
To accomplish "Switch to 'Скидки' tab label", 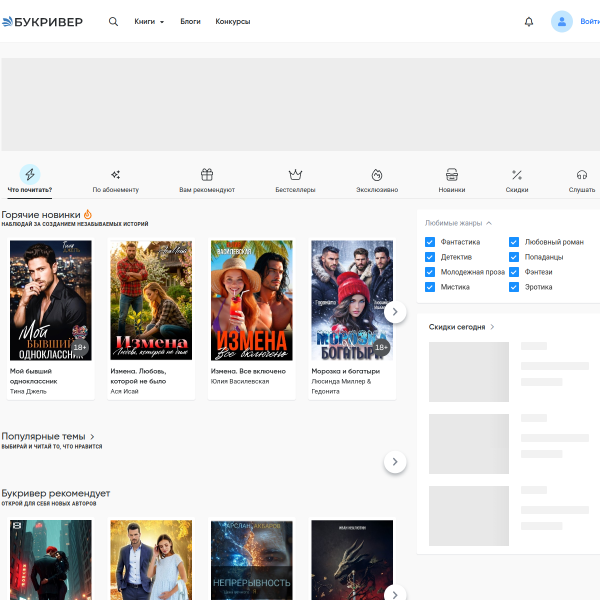I will [x=517, y=189].
